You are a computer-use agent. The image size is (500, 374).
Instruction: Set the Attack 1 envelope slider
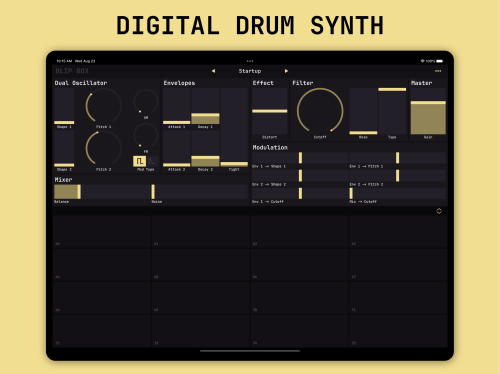(177, 106)
